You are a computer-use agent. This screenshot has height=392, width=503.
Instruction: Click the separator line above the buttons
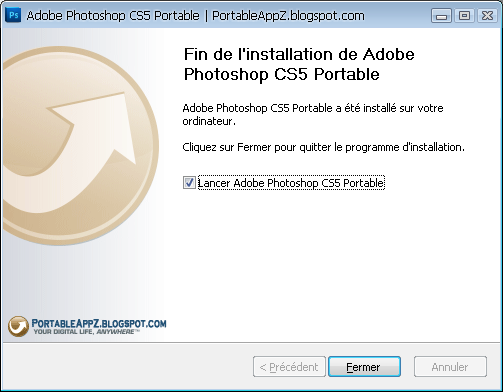251,342
